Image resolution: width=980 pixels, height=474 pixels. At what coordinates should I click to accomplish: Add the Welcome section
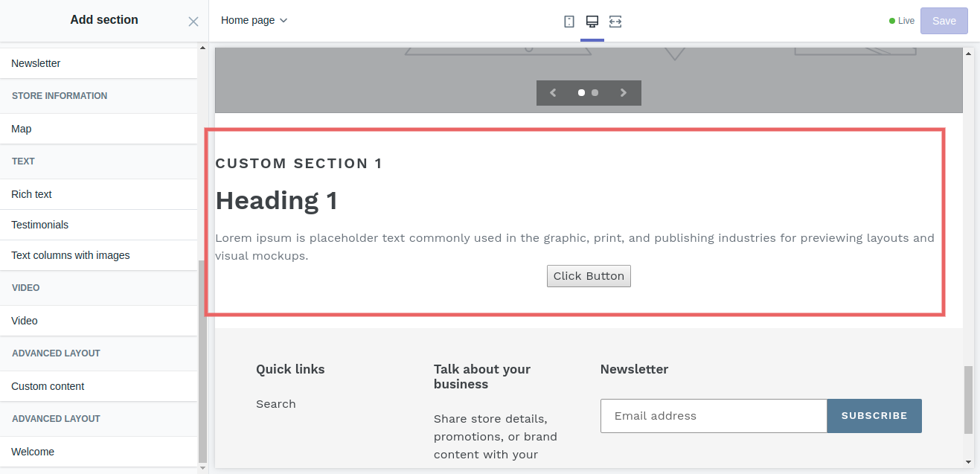98,452
